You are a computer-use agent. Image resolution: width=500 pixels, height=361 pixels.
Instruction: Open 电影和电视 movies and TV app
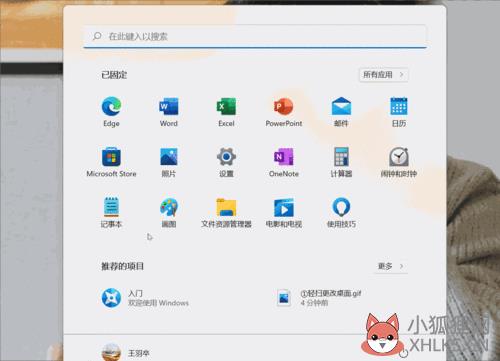tap(284, 213)
